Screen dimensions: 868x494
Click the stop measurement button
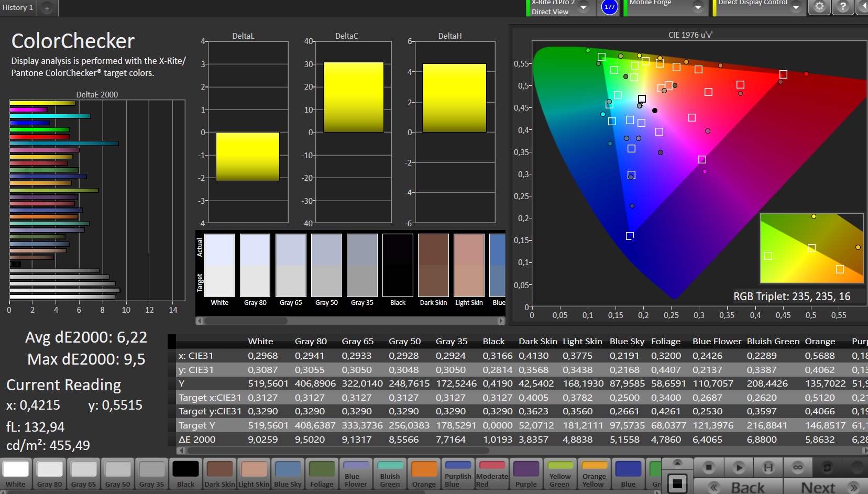tap(708, 467)
